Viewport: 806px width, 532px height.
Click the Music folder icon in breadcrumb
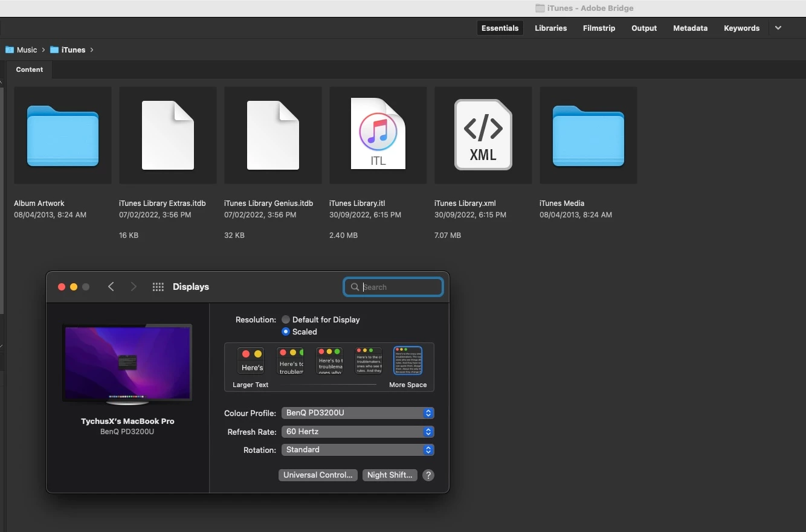point(10,50)
